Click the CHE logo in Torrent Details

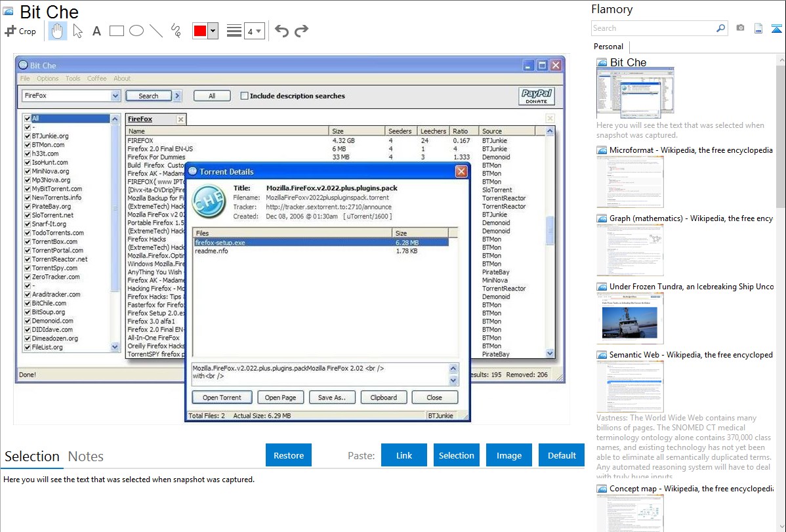coord(209,201)
